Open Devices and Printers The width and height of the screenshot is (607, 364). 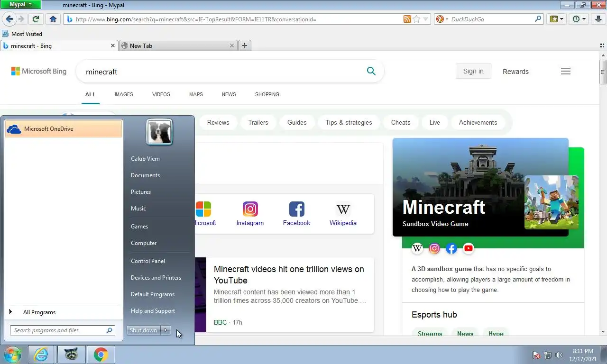156,278
